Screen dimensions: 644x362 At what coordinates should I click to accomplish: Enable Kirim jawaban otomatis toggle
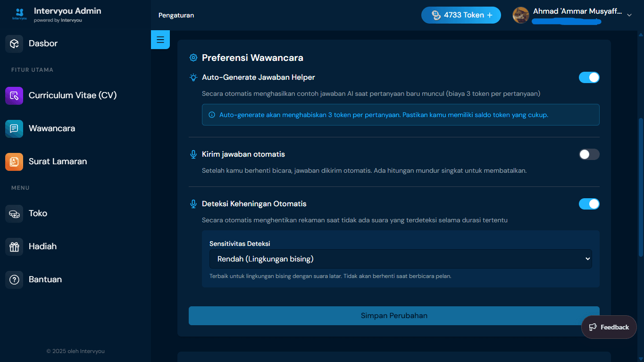pos(589,154)
